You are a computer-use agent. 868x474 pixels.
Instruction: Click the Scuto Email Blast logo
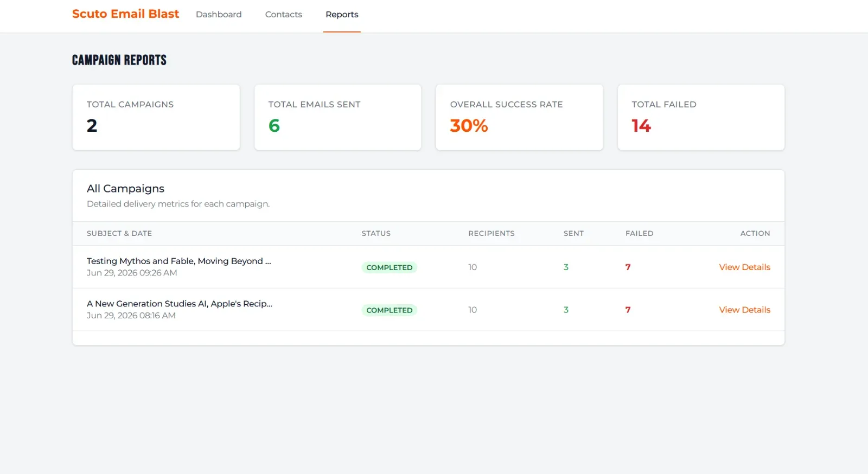point(125,14)
